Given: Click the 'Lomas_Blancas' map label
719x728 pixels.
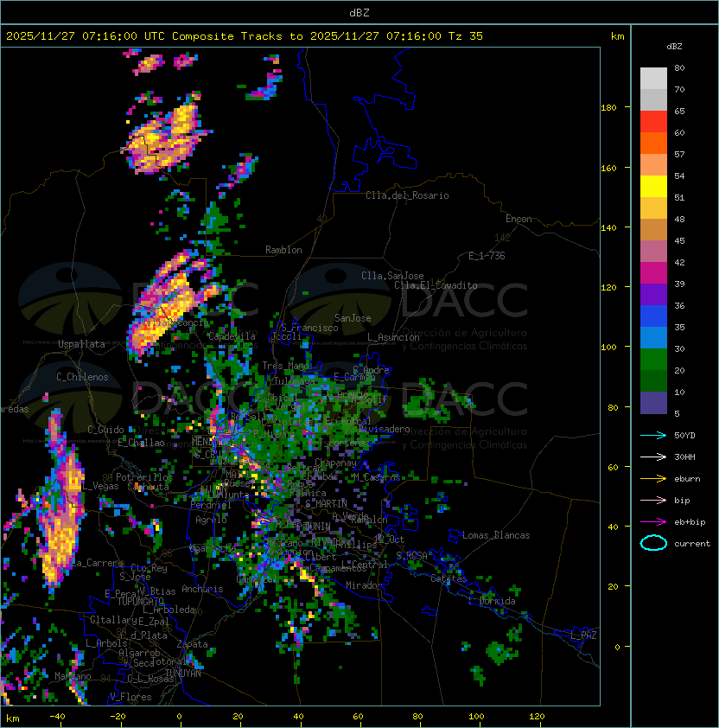Looking at the screenshot, I should coord(496,535).
